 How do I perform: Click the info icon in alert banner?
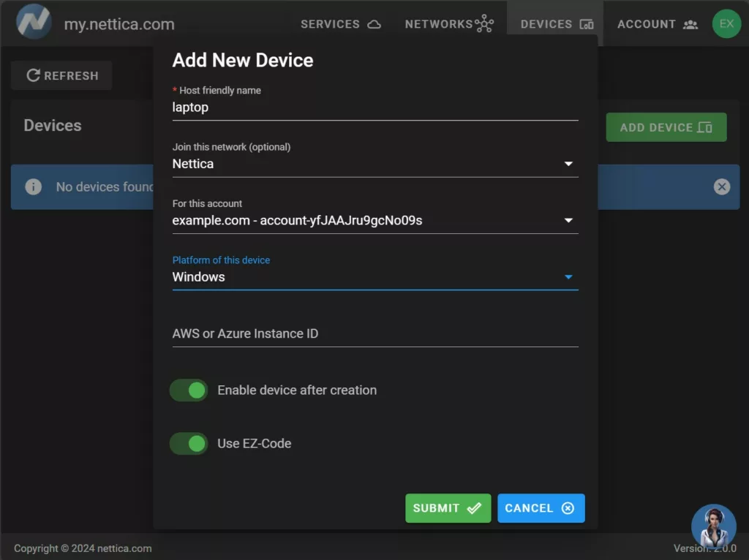[34, 187]
